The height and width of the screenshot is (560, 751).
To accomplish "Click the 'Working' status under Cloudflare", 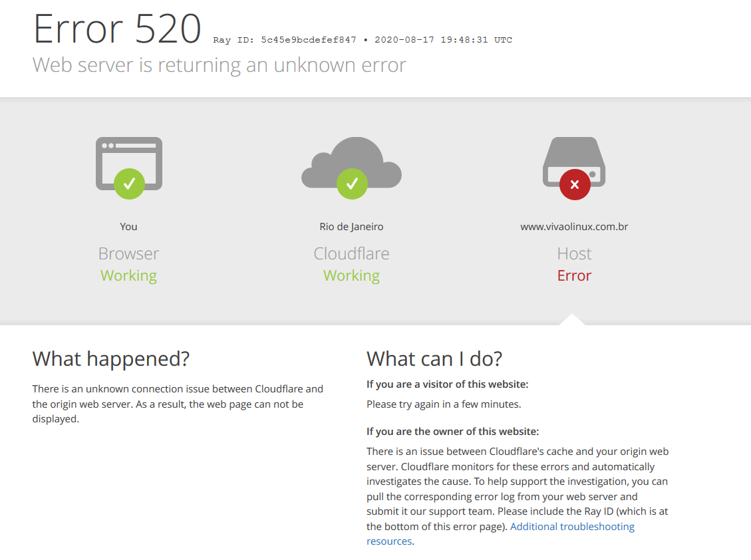I will tap(351, 276).
